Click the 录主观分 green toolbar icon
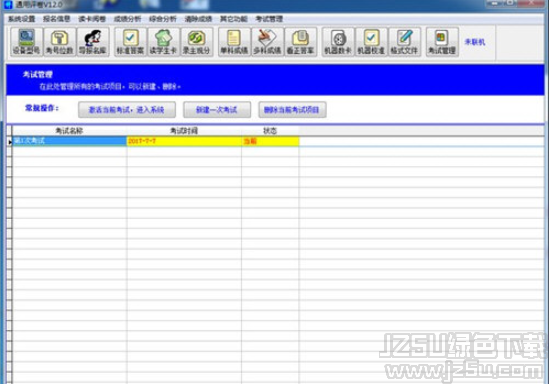Image resolution: width=549 pixels, height=384 pixels. (x=197, y=42)
